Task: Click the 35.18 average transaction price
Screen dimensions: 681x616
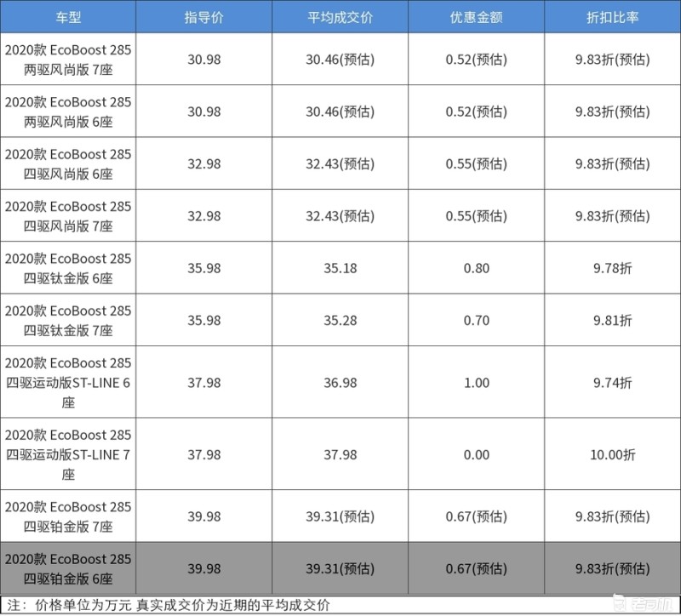Action: [x=340, y=268]
